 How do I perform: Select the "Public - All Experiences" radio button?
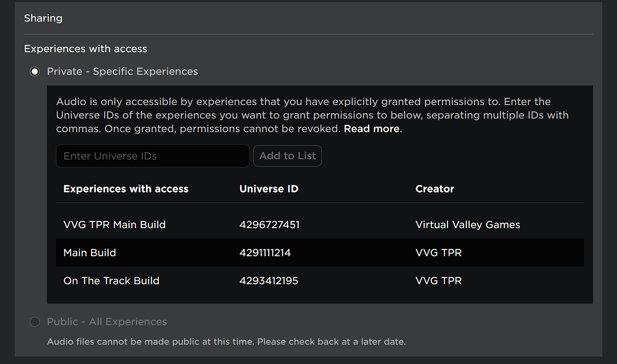pyautogui.click(x=34, y=322)
